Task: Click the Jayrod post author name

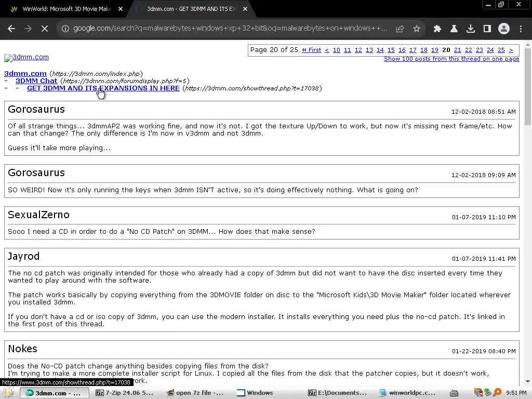Action: [x=24, y=257]
